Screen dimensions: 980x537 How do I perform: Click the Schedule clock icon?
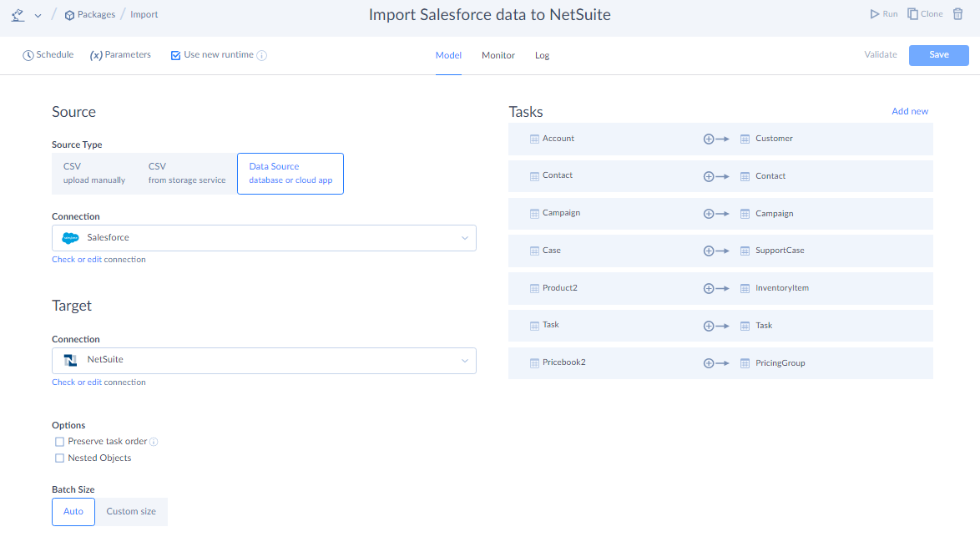28,55
